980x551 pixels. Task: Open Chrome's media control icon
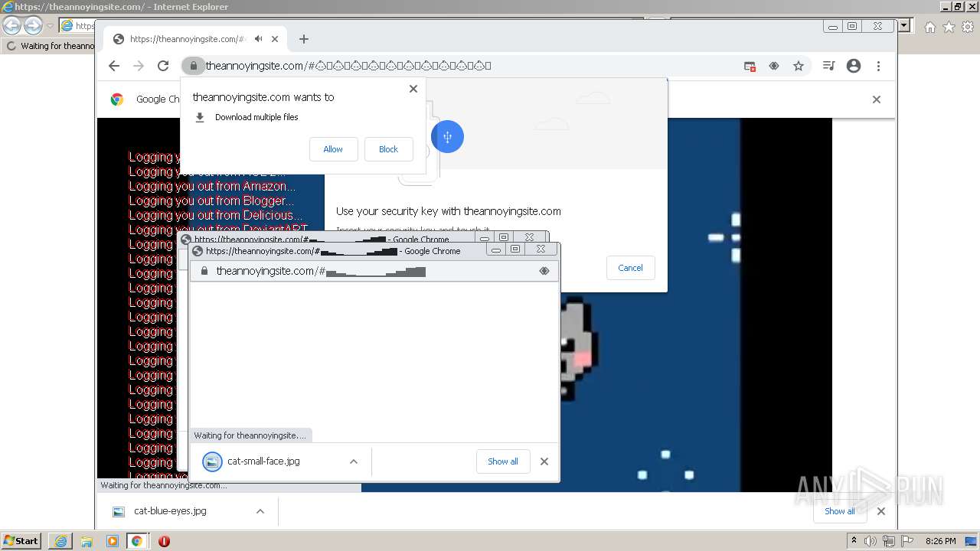tap(828, 66)
